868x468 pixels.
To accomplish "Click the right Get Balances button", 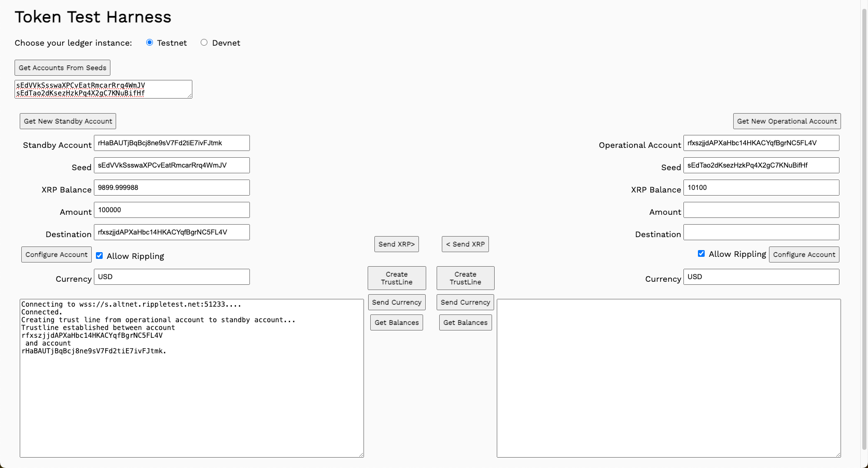I will (465, 323).
